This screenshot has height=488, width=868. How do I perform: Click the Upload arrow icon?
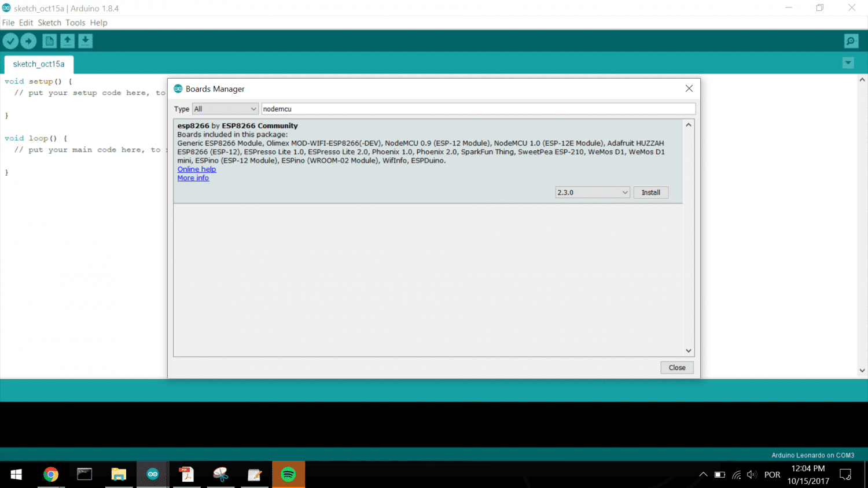(x=28, y=41)
